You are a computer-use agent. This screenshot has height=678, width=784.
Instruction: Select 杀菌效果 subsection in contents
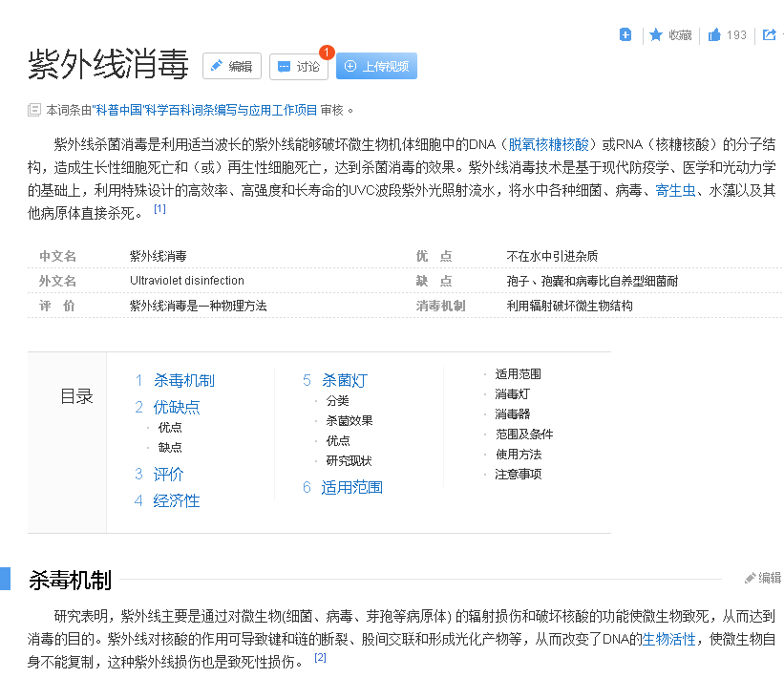350,421
